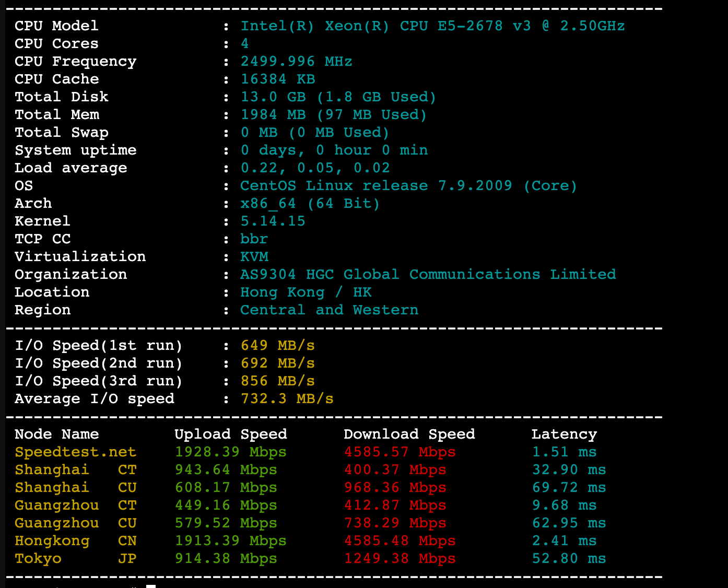Click download speed 412.87 Mbps
Viewport: 728px width, 588px height.
click(395, 505)
